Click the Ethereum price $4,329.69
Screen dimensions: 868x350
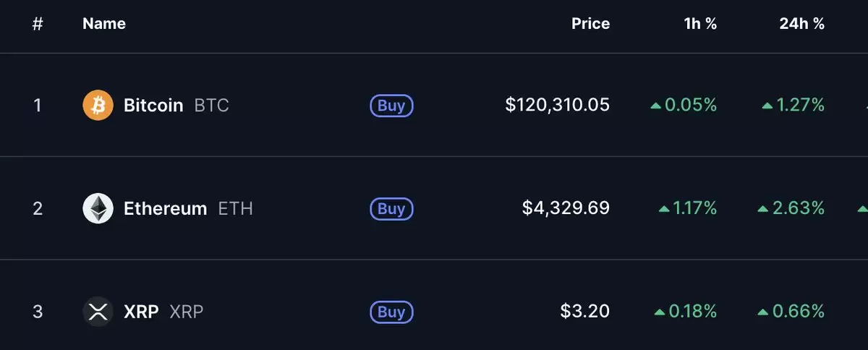coord(566,209)
